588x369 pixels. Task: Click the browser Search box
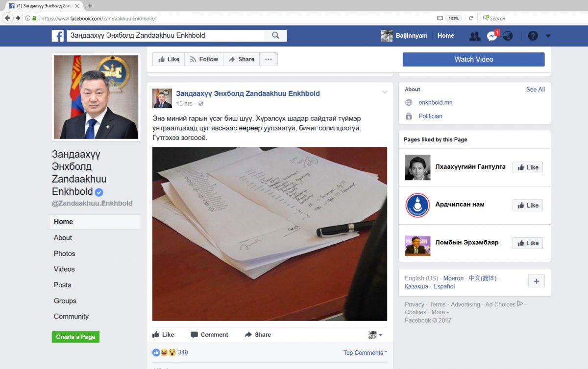click(533, 18)
